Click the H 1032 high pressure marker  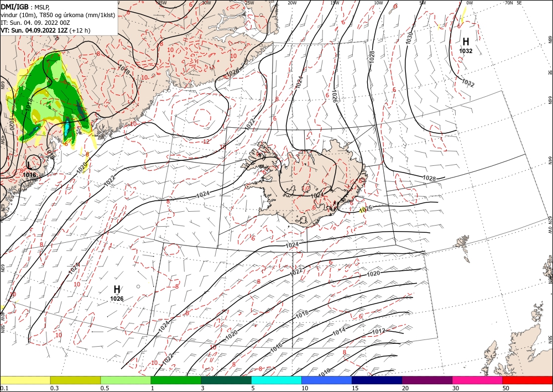[466, 45]
